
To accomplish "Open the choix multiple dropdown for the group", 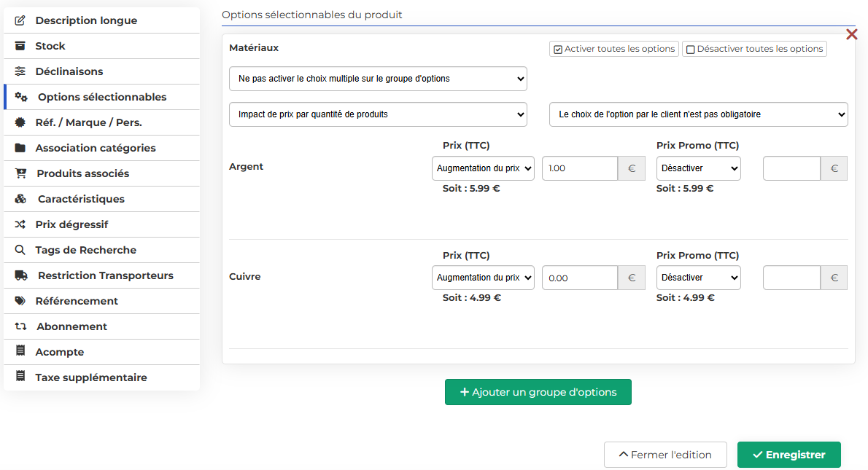I will pyautogui.click(x=378, y=79).
